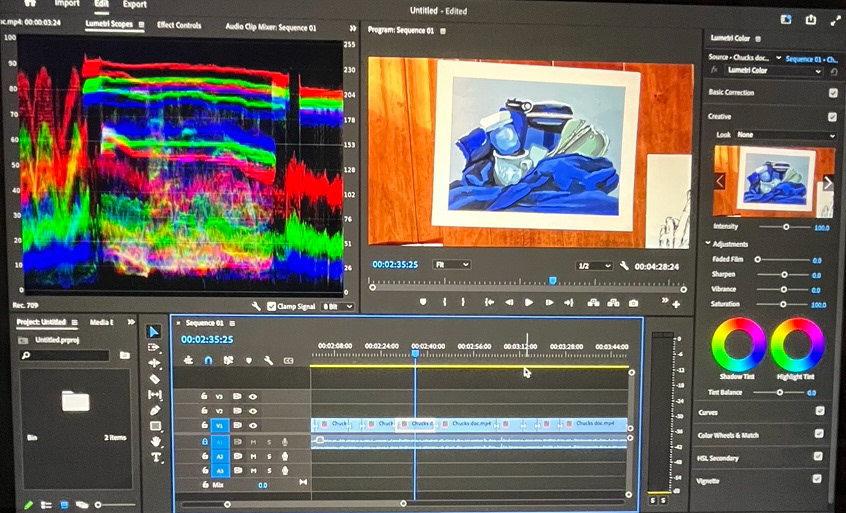Toggle Color Wheels & Match checkbox
The image size is (846, 513).
[x=819, y=434]
